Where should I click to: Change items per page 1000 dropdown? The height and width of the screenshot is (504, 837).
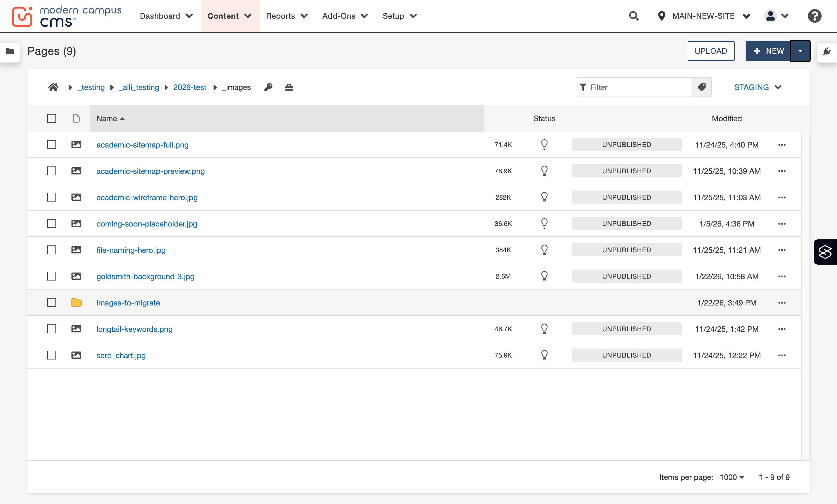point(732,477)
